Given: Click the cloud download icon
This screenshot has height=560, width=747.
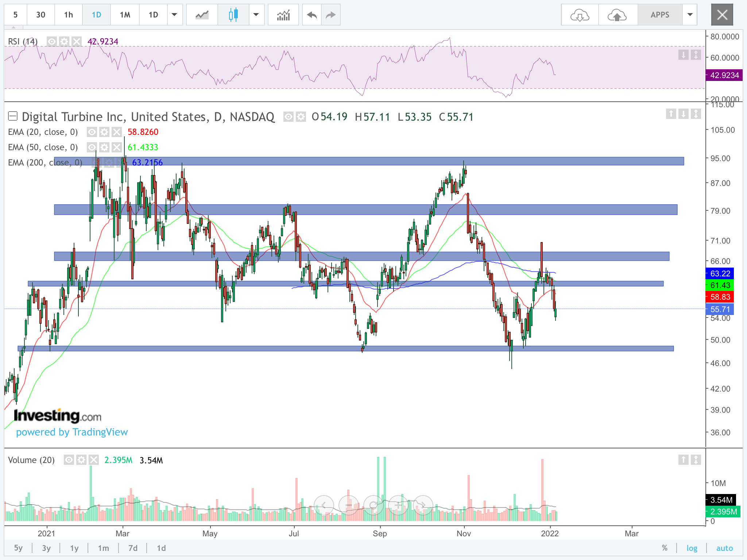Looking at the screenshot, I should 580,15.
